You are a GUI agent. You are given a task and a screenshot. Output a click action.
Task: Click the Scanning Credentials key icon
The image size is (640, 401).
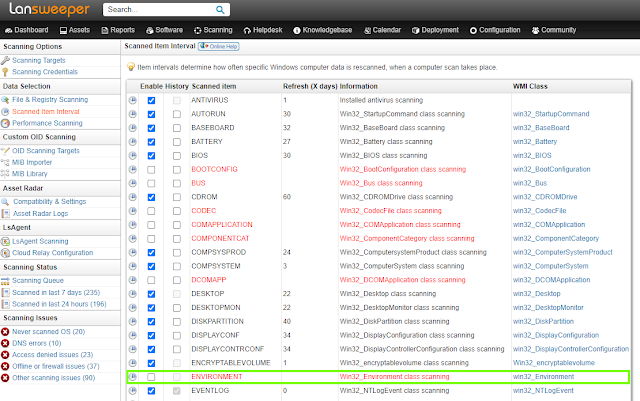click(5, 72)
